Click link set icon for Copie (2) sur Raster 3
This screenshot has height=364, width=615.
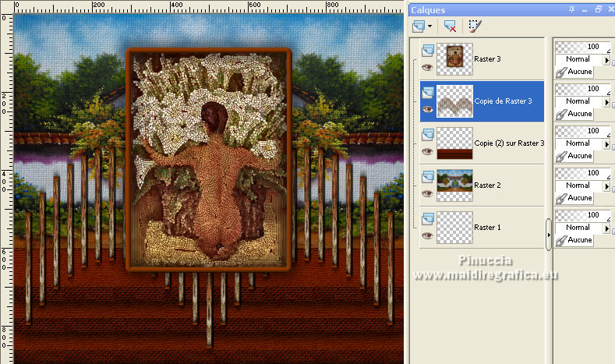[x=561, y=156]
